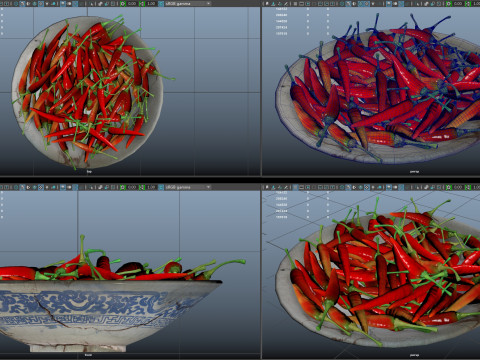This screenshot has height=360, width=480.
Task: Click exposure 0.00 field in front viewport
Action: (x=132, y=187)
